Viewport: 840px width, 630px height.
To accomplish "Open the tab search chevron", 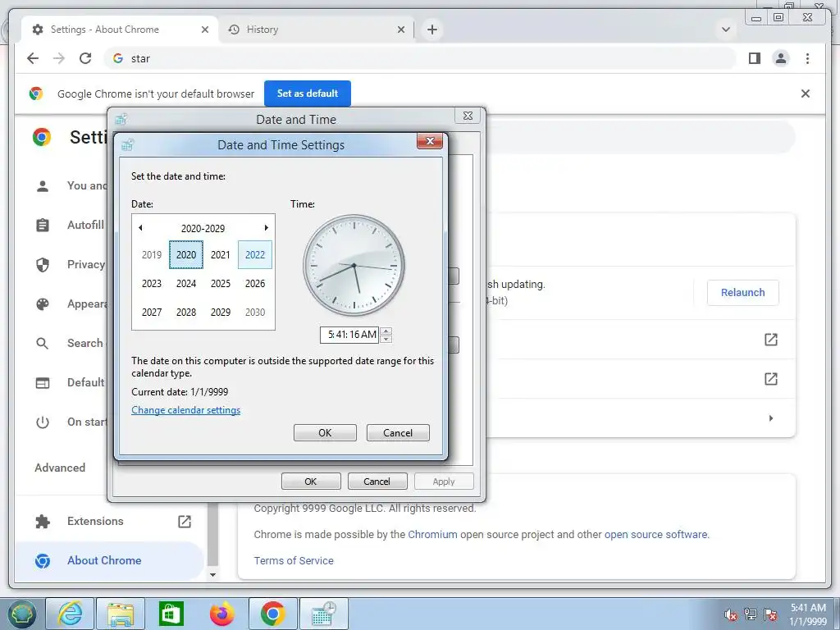I will tap(726, 30).
